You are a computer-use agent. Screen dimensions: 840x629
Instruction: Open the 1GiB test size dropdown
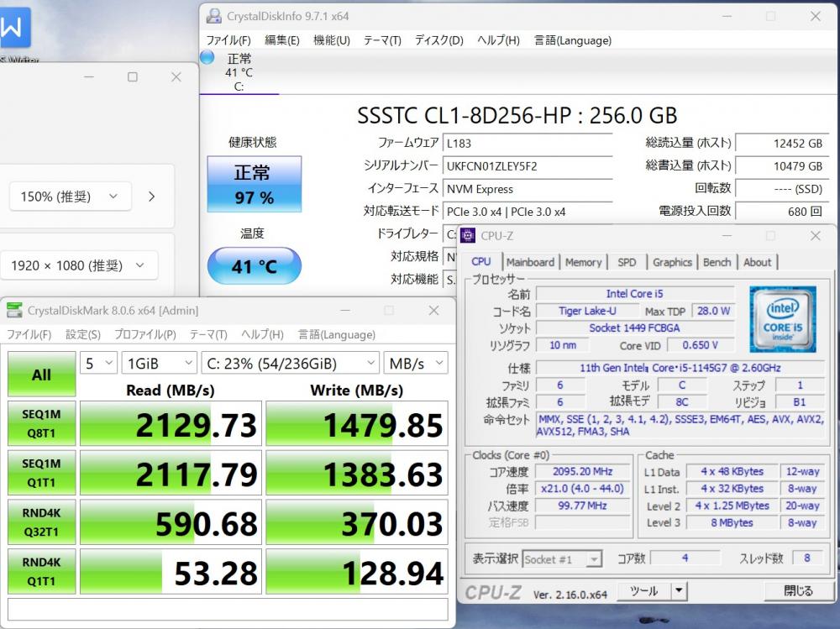point(160,363)
